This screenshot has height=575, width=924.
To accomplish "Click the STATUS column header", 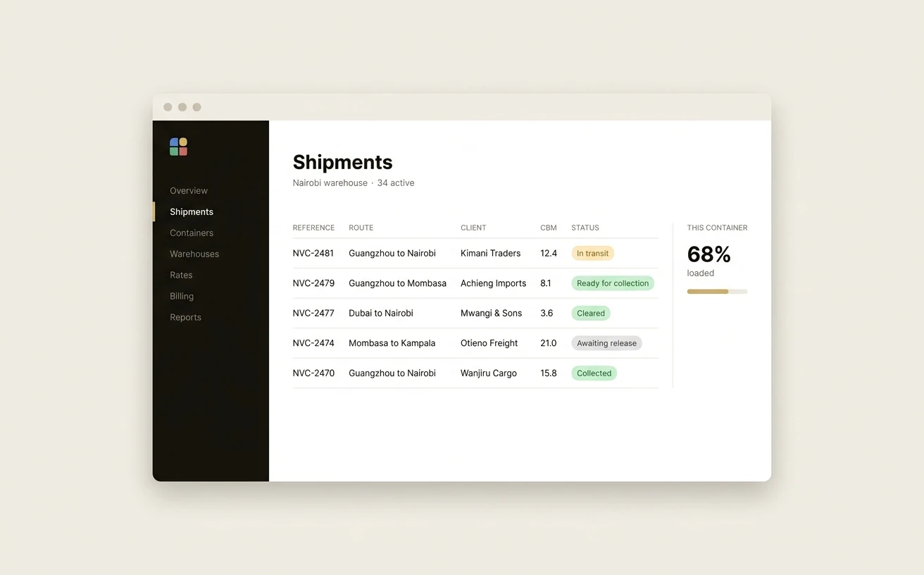I will click(x=585, y=228).
